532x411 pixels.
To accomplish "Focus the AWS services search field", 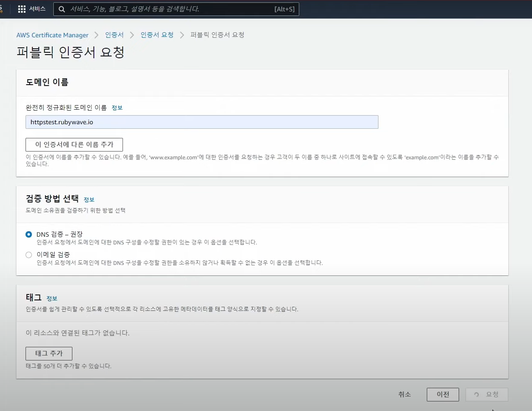I will (176, 9).
